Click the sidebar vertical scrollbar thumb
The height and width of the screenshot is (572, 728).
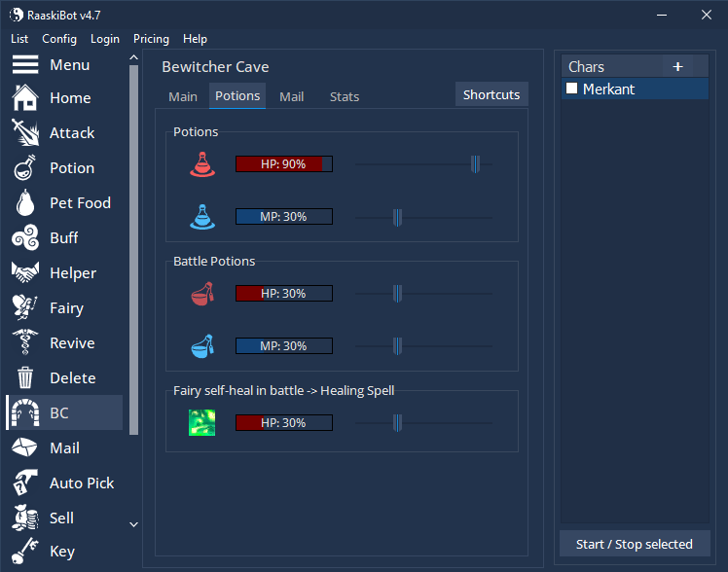(x=133, y=250)
